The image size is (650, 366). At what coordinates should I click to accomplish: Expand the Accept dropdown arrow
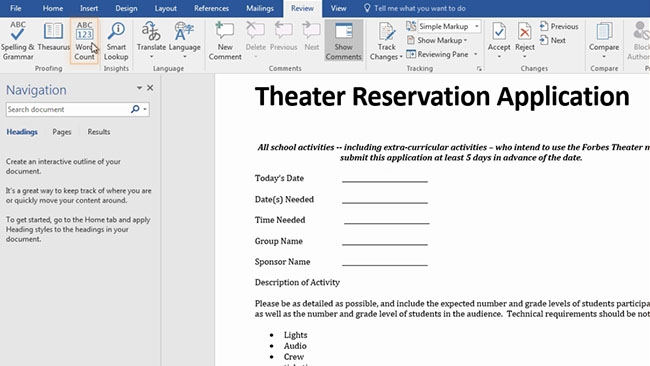tap(499, 57)
